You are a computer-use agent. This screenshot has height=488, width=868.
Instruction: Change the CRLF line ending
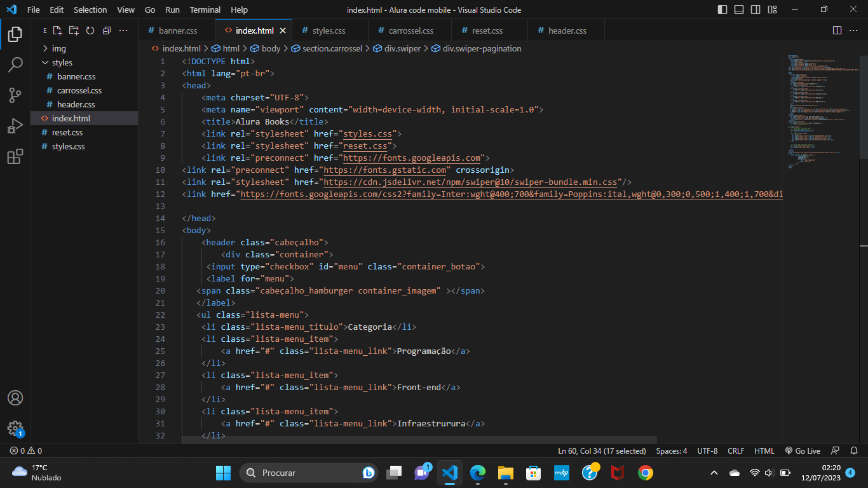pyautogui.click(x=736, y=451)
